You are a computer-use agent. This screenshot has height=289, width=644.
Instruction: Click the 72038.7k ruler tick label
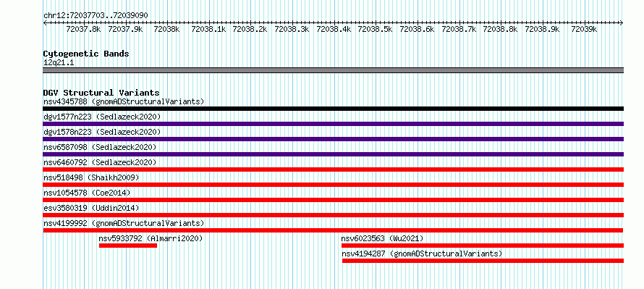459,30
